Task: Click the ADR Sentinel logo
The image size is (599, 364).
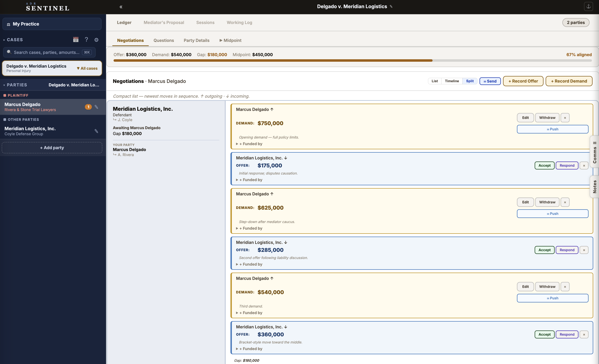Action: [48, 7]
